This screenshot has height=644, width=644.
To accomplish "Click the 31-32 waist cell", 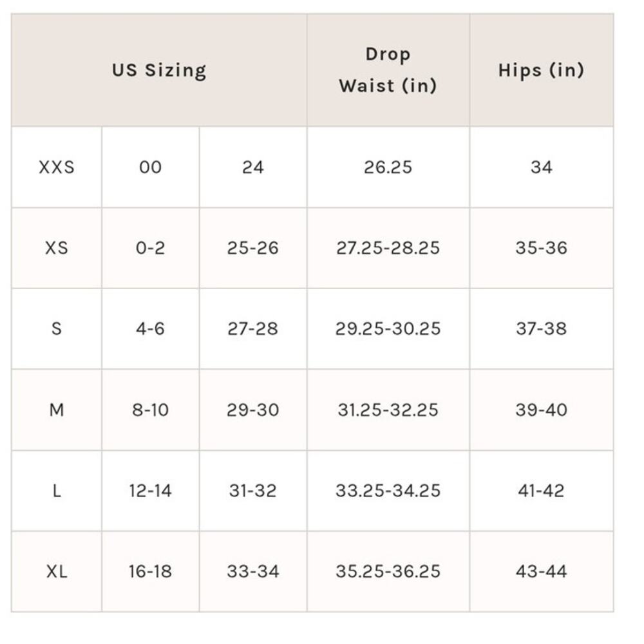I will tap(253, 491).
